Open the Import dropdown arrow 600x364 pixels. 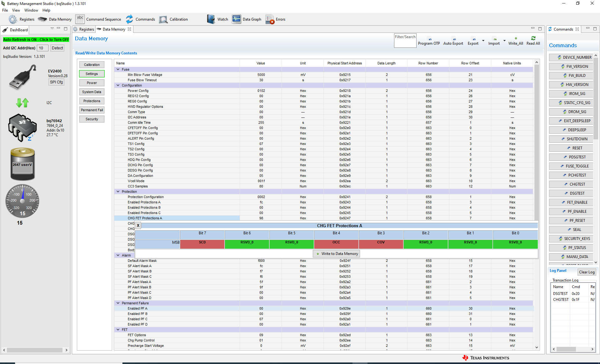pos(504,41)
